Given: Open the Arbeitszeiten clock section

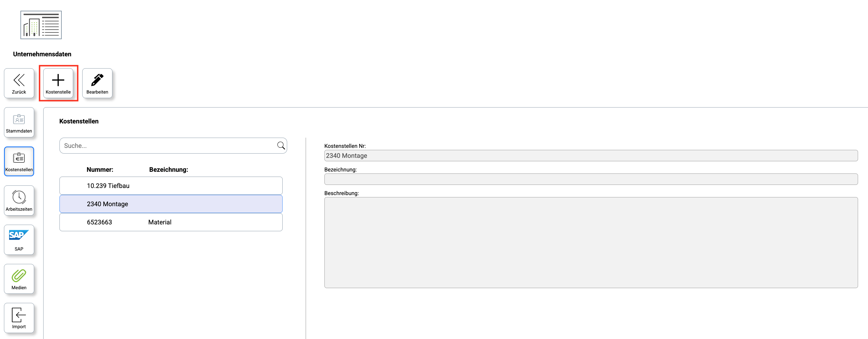Looking at the screenshot, I should 19,200.
